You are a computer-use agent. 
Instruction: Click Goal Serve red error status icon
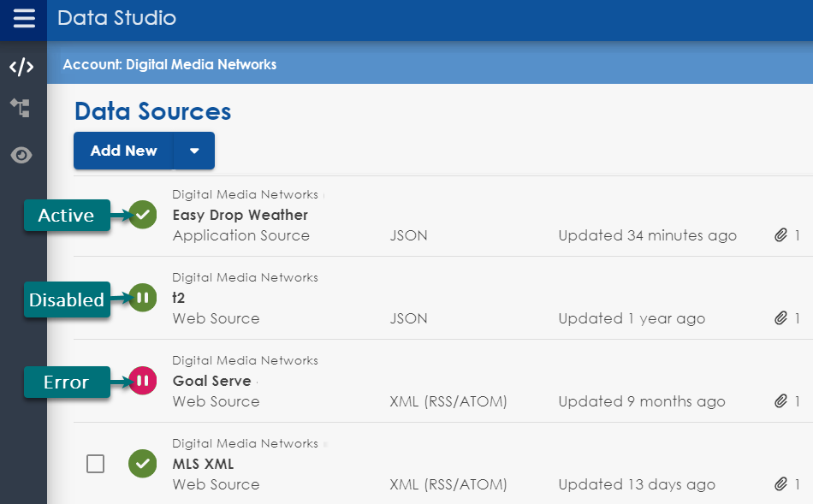coord(143,381)
